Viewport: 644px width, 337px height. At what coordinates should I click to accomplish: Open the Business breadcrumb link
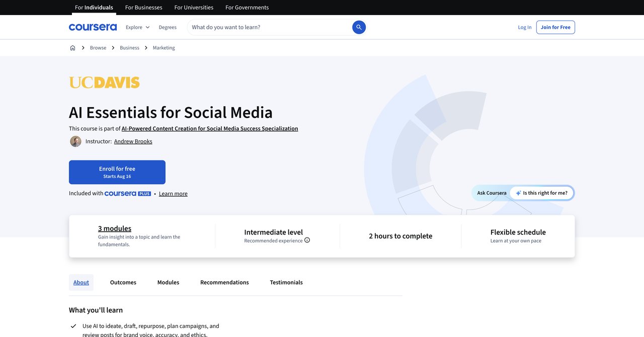coord(129,48)
